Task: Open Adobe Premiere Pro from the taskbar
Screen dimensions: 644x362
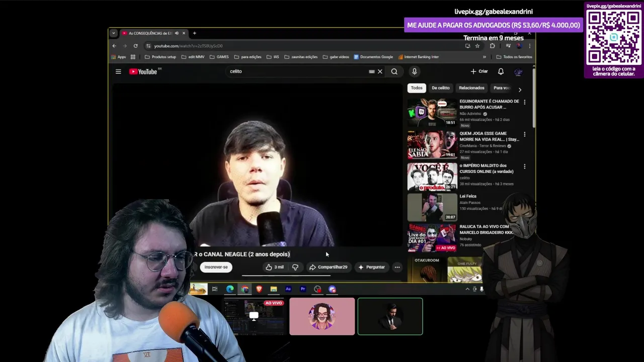Action: pos(303,289)
